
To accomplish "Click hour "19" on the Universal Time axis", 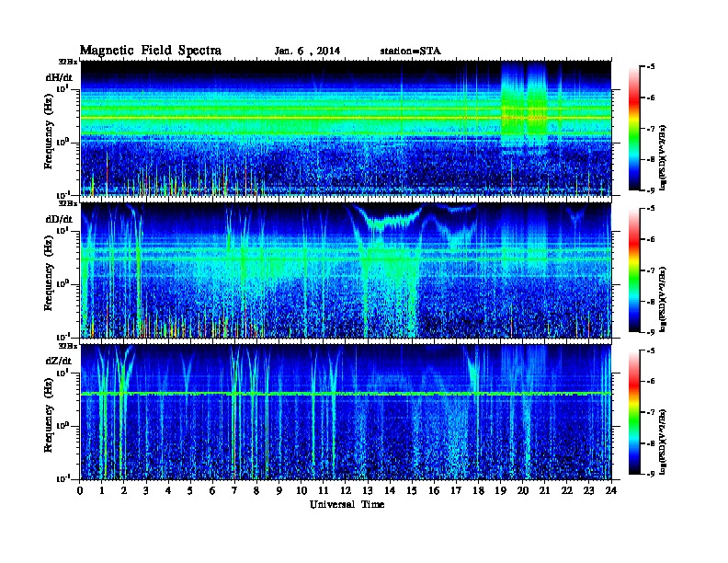I will point(500,490).
